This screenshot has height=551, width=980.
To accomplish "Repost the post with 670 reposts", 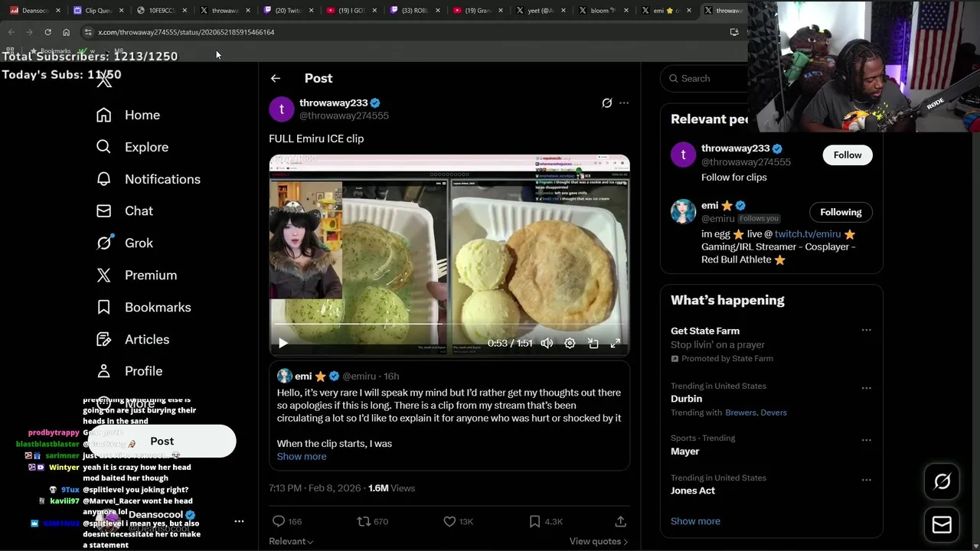I will pos(373,521).
